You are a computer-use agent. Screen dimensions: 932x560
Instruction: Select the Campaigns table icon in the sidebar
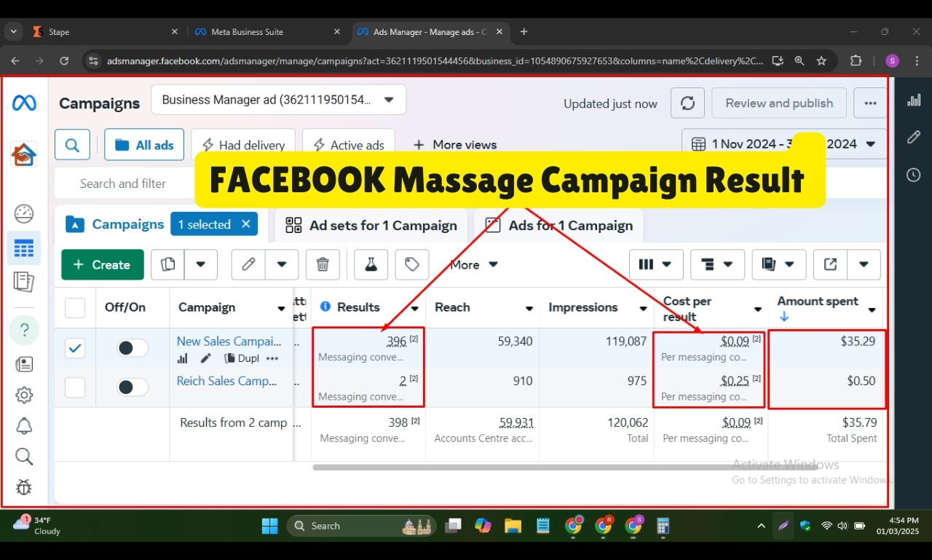[x=24, y=249]
